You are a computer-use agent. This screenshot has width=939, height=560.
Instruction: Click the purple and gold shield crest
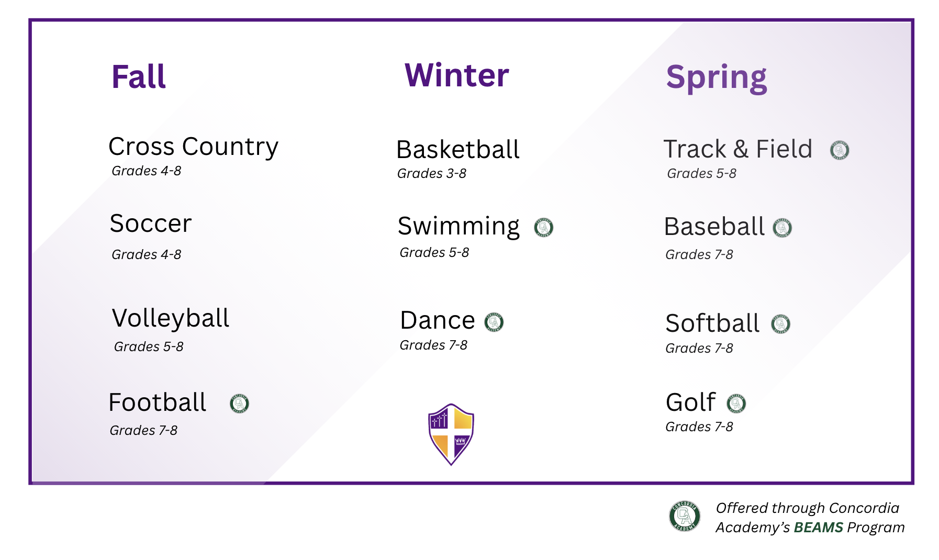pyautogui.click(x=451, y=434)
